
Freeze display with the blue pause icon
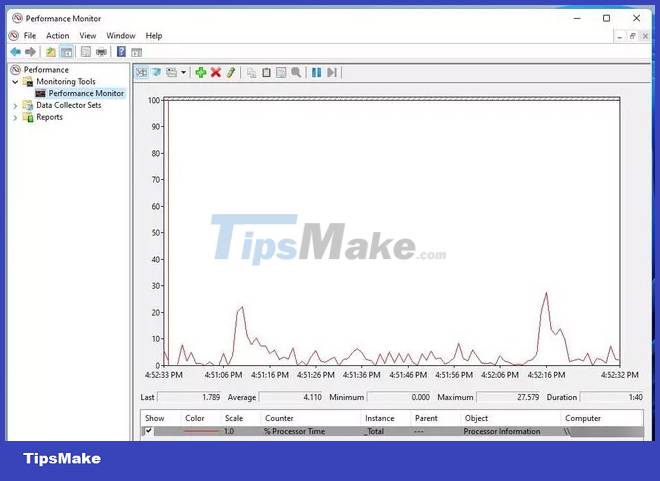point(317,73)
